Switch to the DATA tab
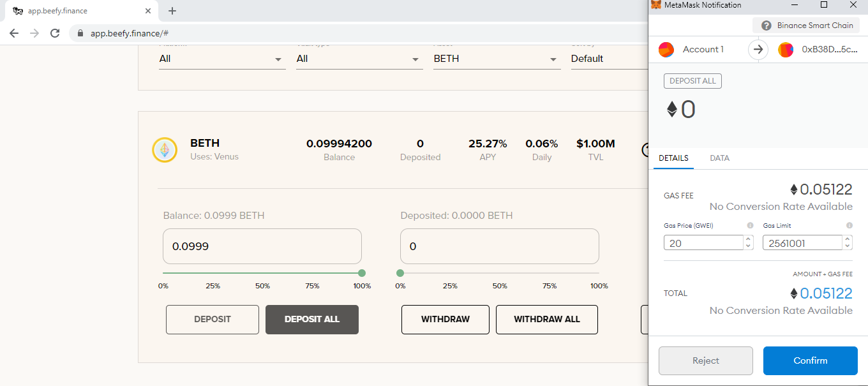 (x=719, y=158)
